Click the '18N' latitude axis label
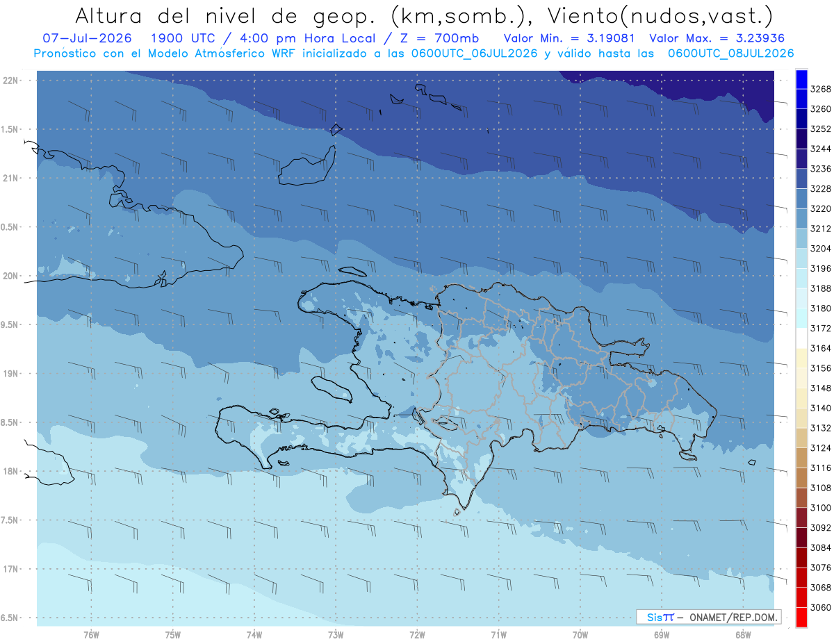The width and height of the screenshot is (834, 644). [11, 471]
